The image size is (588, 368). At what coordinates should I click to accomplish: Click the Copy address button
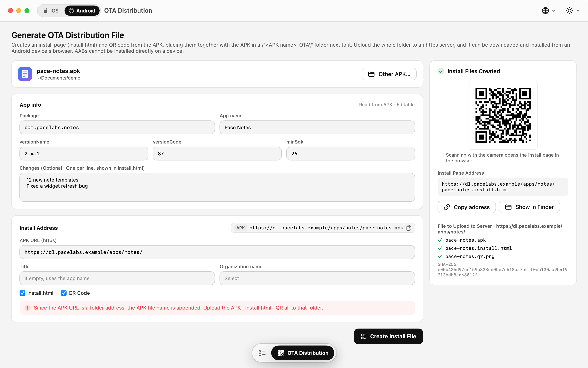(467, 207)
